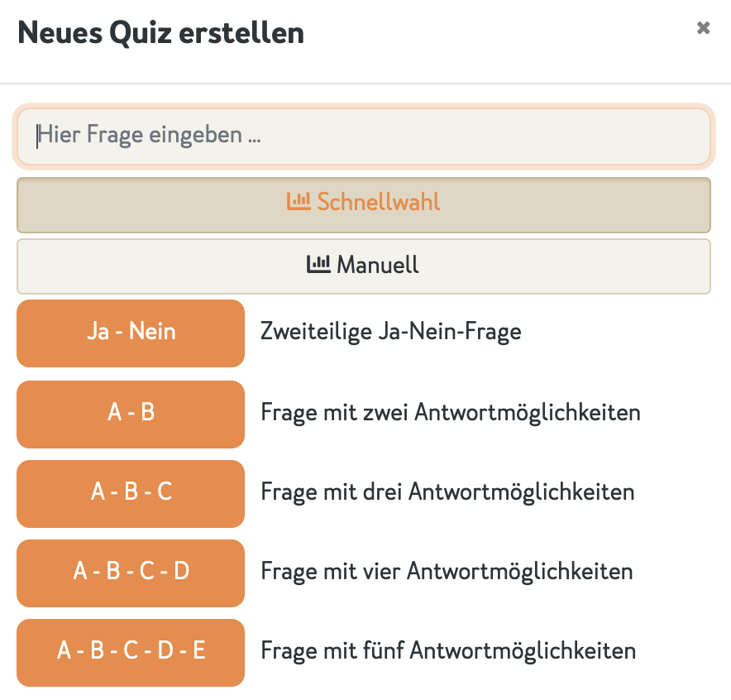Click 'Frage mit drei Antwortmöglichkeiten' label
The height and width of the screenshot is (700, 731).
(447, 491)
